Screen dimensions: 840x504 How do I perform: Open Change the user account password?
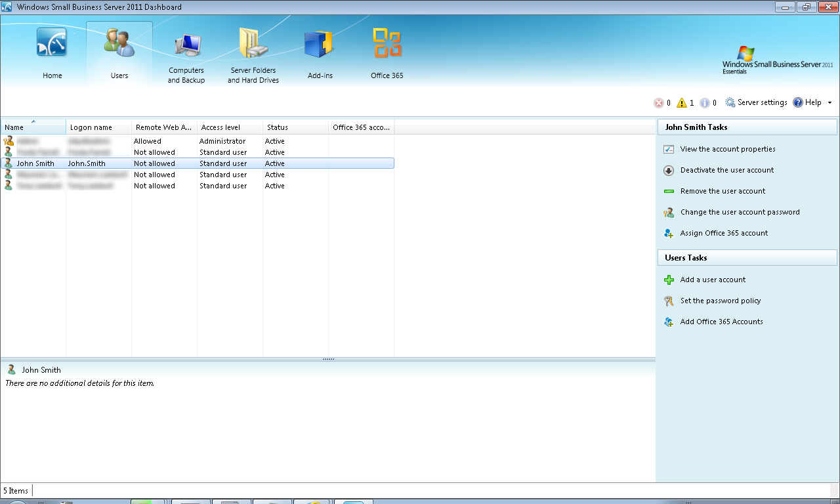point(740,213)
